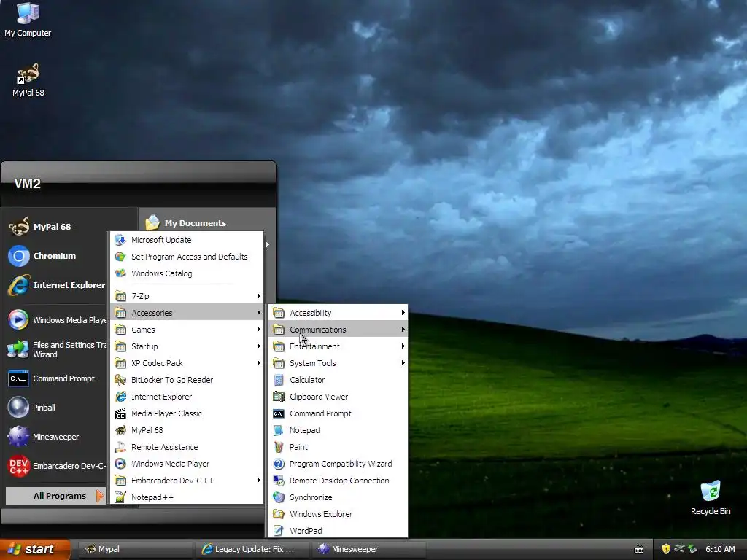Choose Set Program Access and Defaults
This screenshot has width=747, height=560.
(x=187, y=257)
